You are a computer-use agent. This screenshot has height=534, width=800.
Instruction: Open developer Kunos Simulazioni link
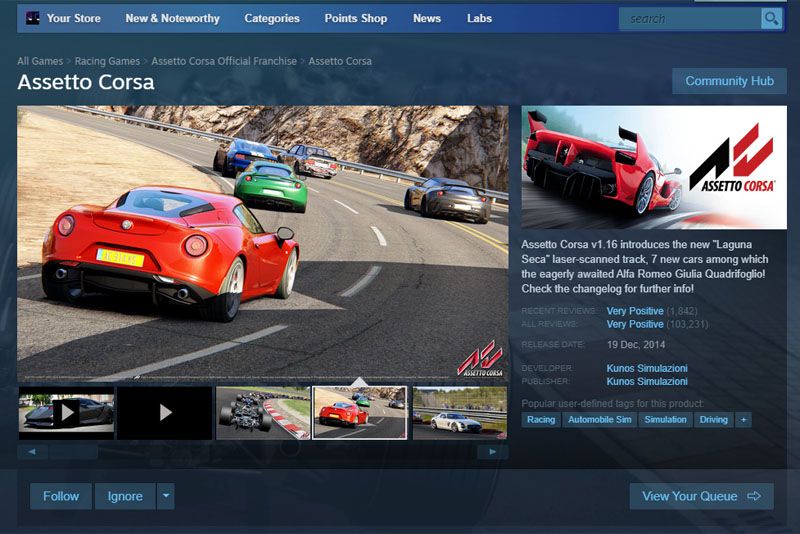[647, 368]
